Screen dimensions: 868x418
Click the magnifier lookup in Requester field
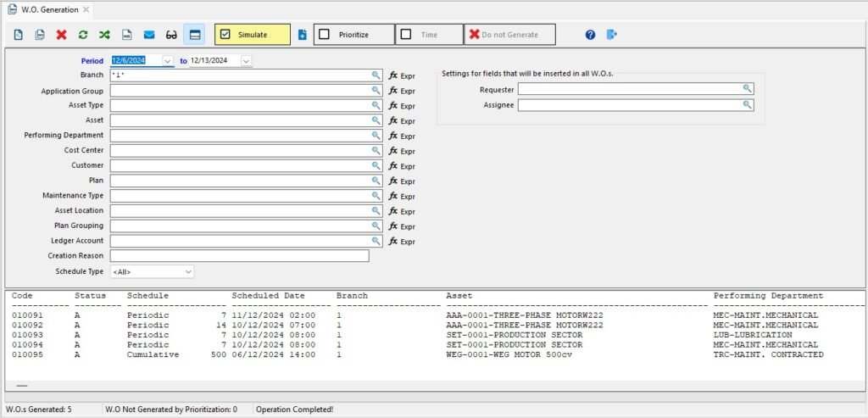[748, 88]
